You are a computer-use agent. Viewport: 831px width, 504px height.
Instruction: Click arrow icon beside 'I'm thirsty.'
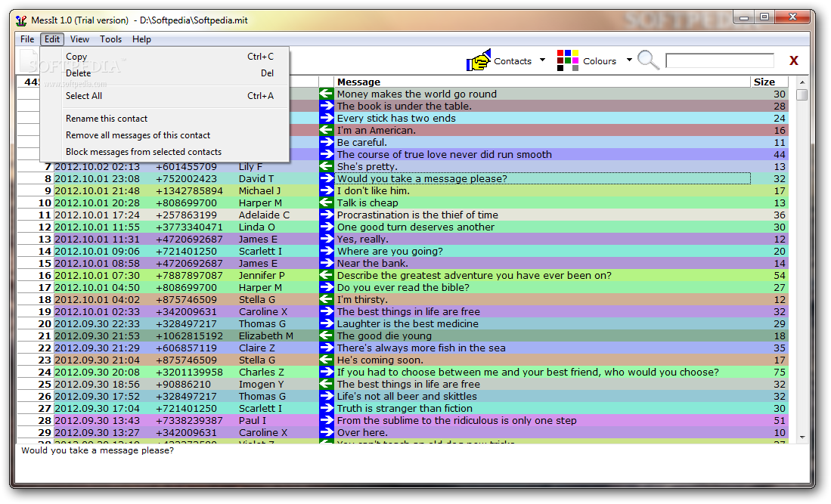(x=327, y=300)
